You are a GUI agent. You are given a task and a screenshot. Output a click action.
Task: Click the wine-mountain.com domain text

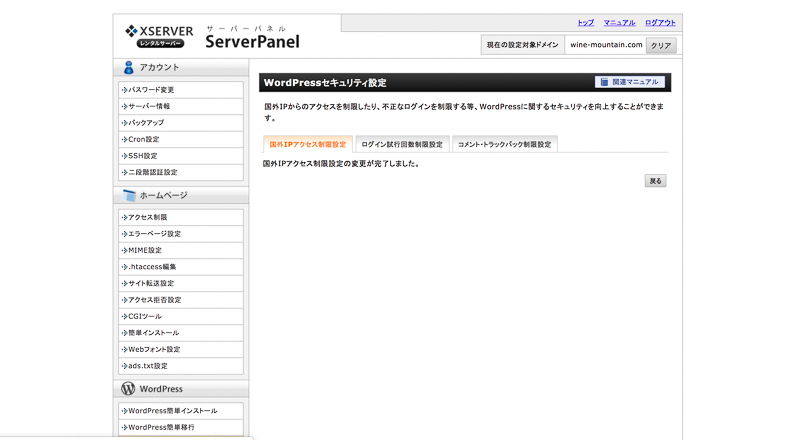coord(606,45)
